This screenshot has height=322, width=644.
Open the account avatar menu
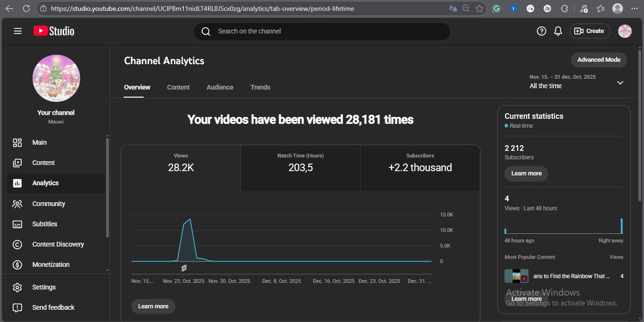(625, 31)
